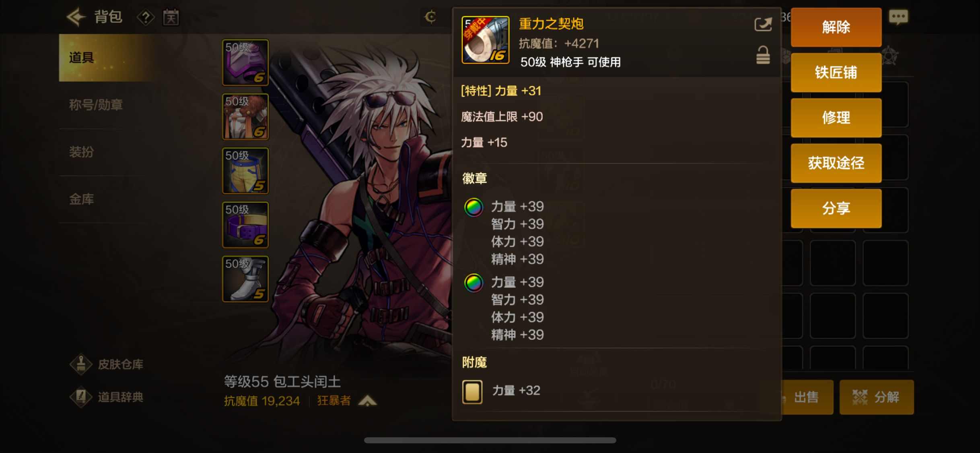Select the yellow pants equipment slot

245,171
